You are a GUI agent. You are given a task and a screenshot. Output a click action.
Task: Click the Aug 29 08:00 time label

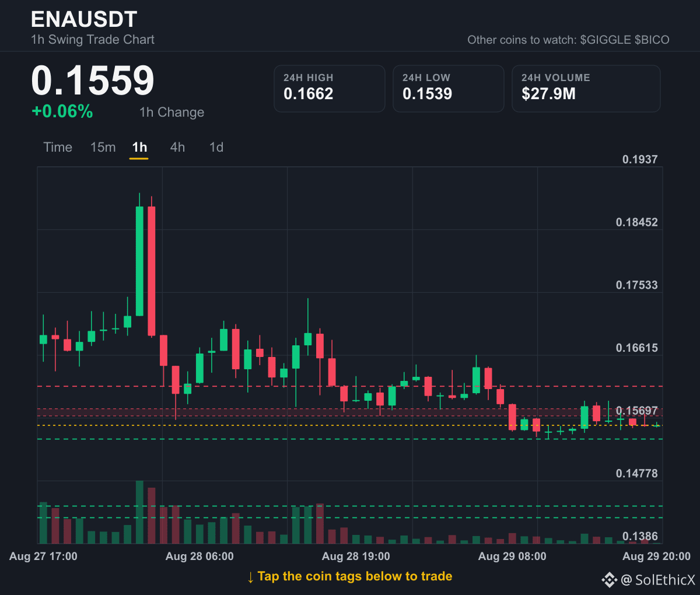[512, 556]
